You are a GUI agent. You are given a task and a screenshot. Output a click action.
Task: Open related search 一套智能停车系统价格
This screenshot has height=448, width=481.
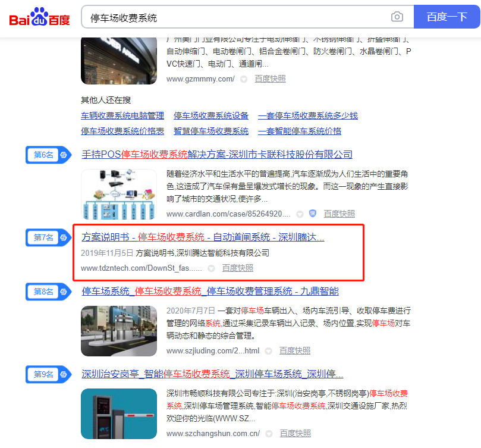coord(300,131)
